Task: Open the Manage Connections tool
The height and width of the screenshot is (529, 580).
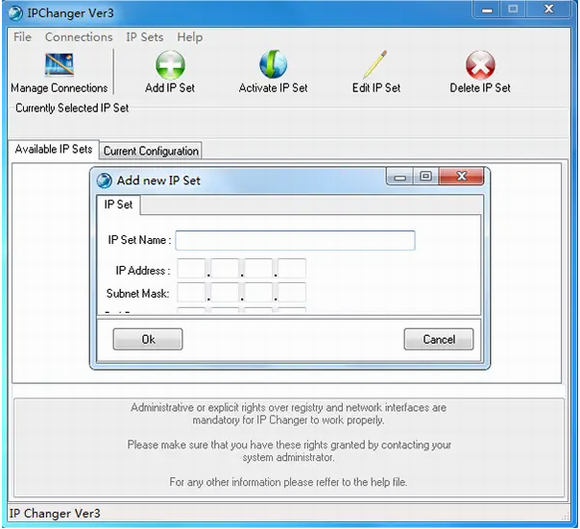Action: click(59, 73)
